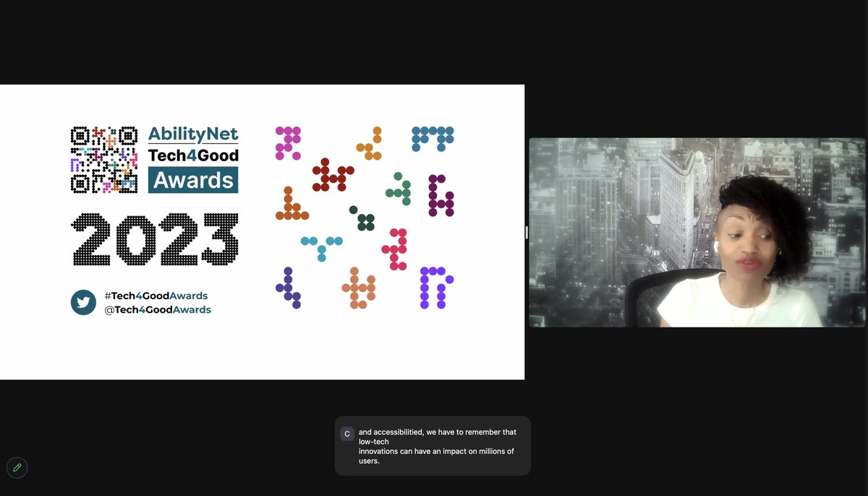Click the Twitter bird icon on slide
Viewport: 868px width, 496px height.
tap(83, 302)
